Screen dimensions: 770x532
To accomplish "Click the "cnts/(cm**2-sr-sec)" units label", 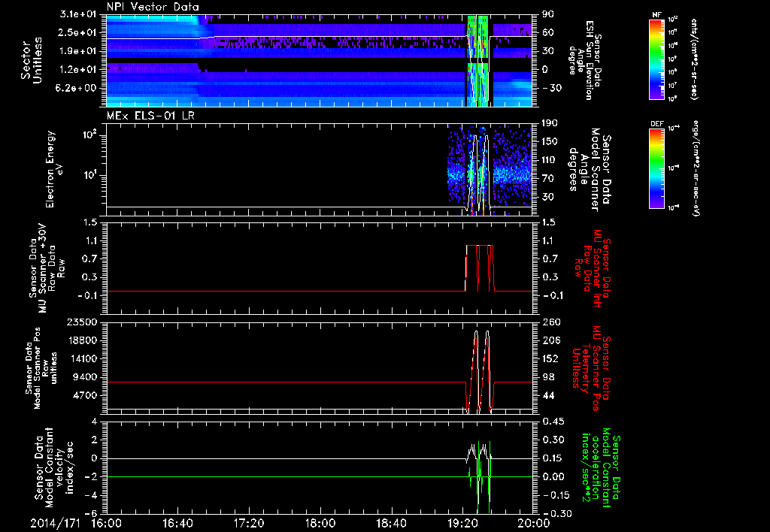I will click(x=694, y=59).
